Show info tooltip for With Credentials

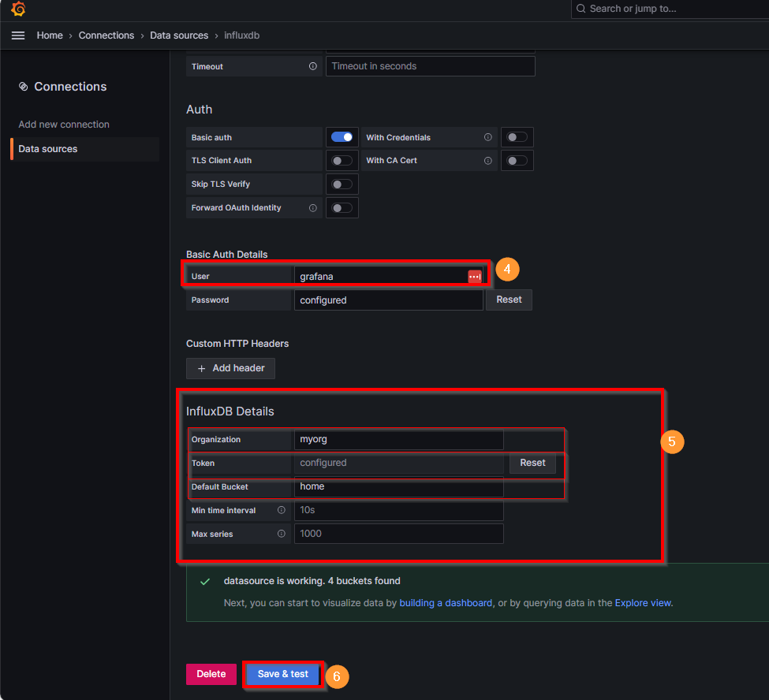tap(488, 137)
